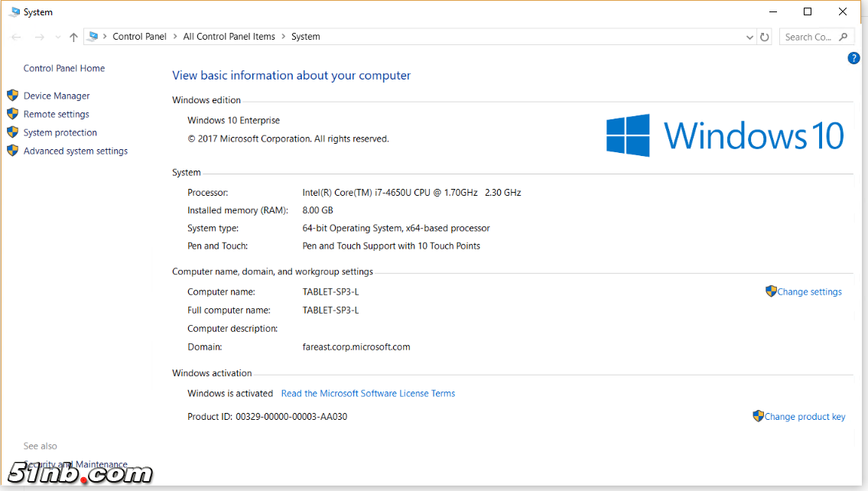This screenshot has height=491, width=868.
Task: Select Control Panel in the breadcrumb path
Action: click(x=139, y=37)
